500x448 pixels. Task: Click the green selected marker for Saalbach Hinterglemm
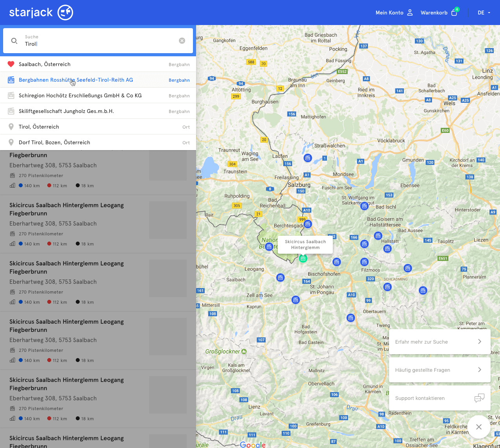303,258
